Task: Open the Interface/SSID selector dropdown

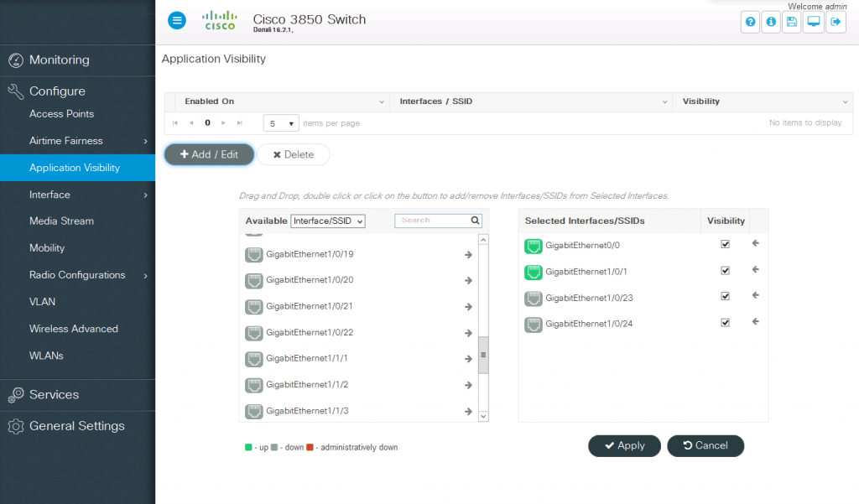Action: pyautogui.click(x=327, y=221)
